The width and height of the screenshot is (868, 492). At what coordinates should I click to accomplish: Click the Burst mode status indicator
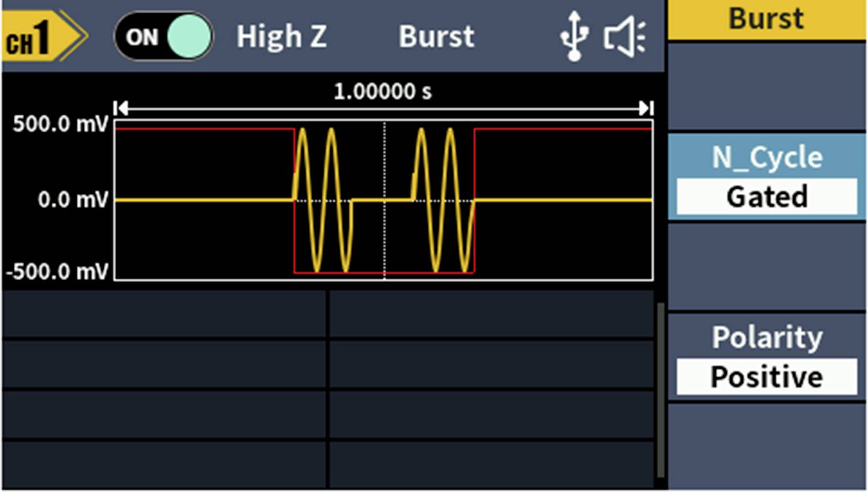(x=436, y=36)
